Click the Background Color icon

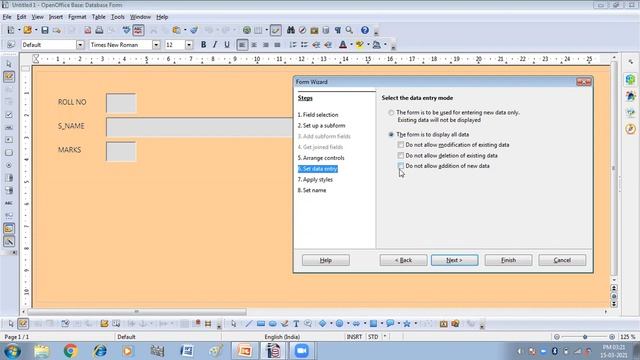pyautogui.click(x=376, y=45)
